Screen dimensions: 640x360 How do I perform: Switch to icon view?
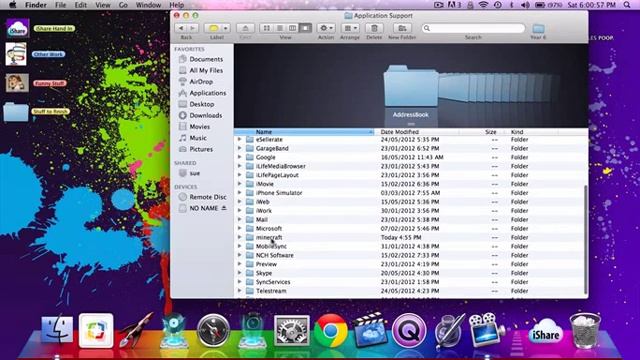pyautogui.click(x=267, y=28)
